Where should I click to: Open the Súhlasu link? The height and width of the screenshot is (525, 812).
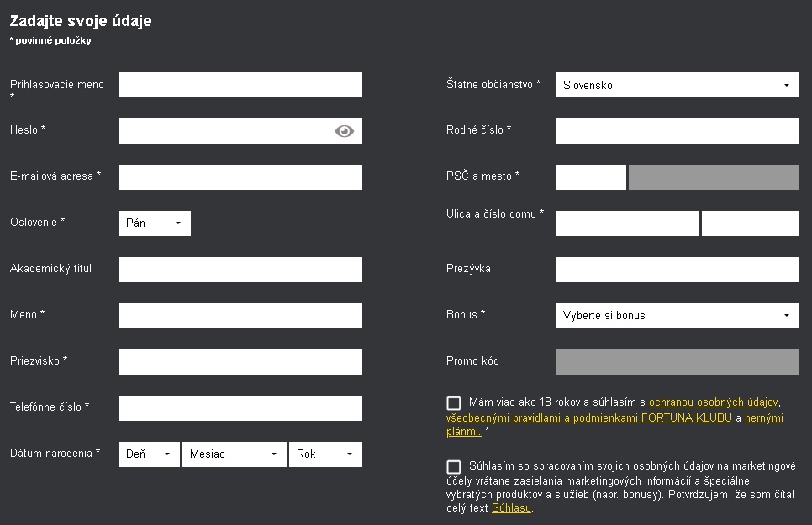point(511,508)
